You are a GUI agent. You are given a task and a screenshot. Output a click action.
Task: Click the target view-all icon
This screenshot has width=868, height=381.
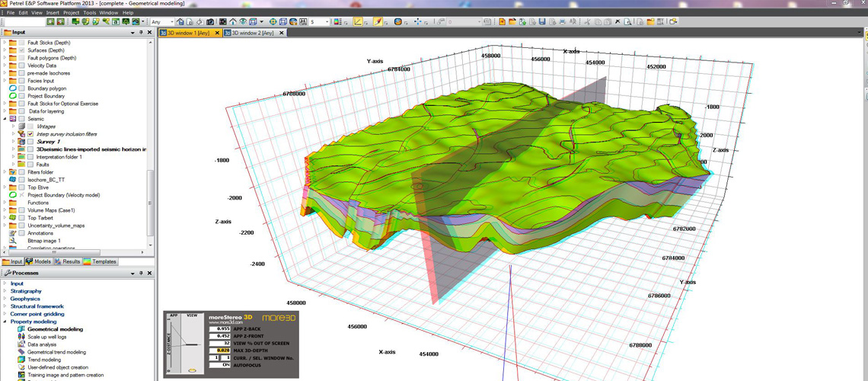tap(273, 21)
